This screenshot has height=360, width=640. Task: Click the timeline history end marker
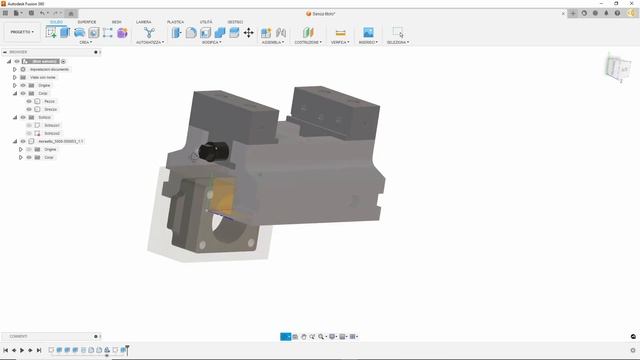(127, 349)
